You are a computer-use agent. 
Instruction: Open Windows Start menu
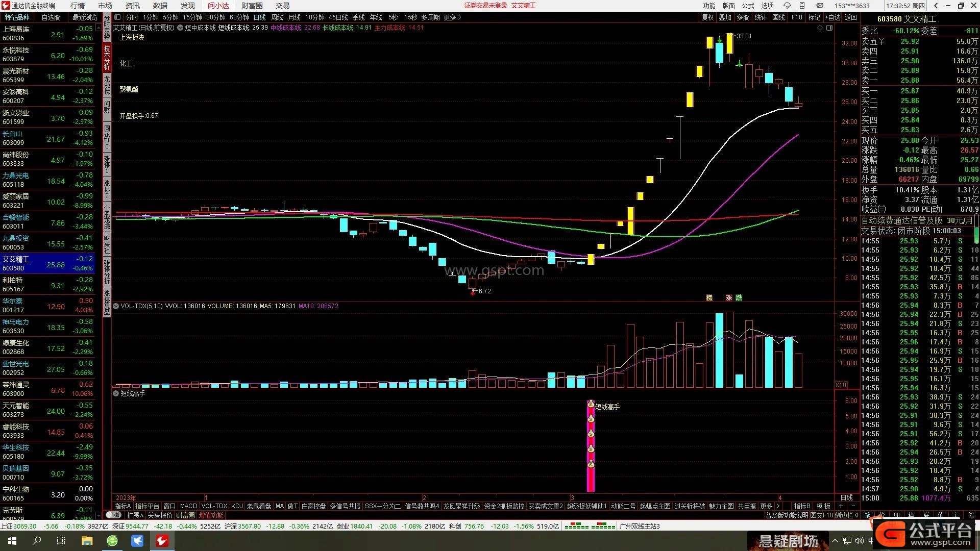tap(12, 541)
